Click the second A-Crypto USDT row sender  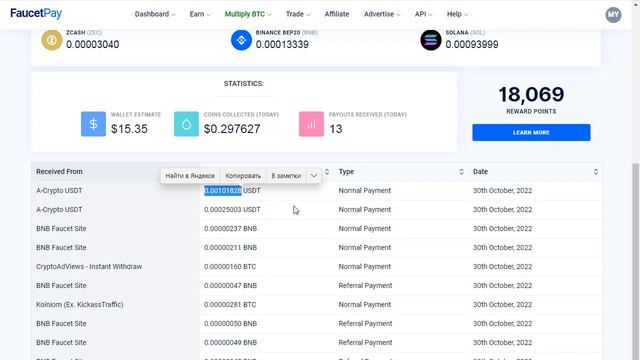click(x=59, y=209)
